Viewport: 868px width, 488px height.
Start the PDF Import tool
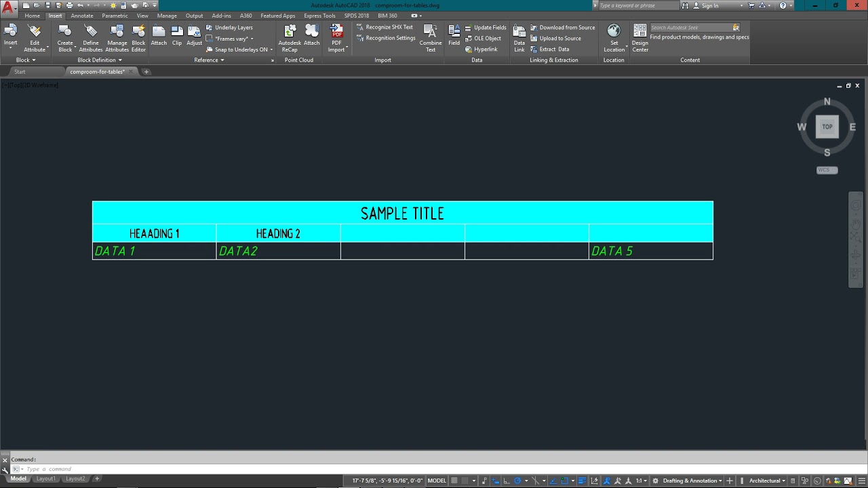tap(336, 38)
